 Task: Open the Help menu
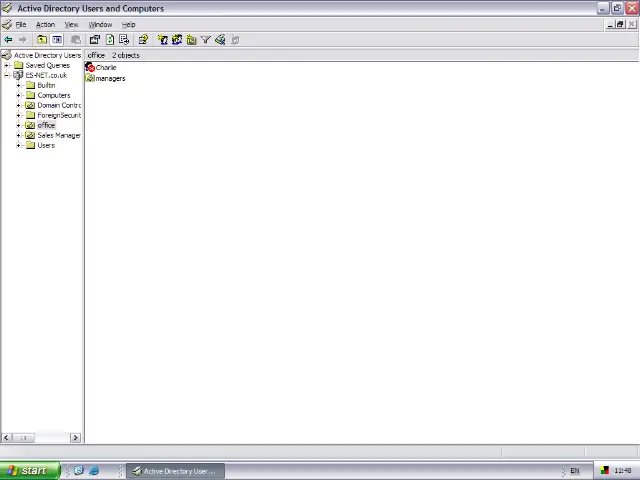tap(129, 24)
